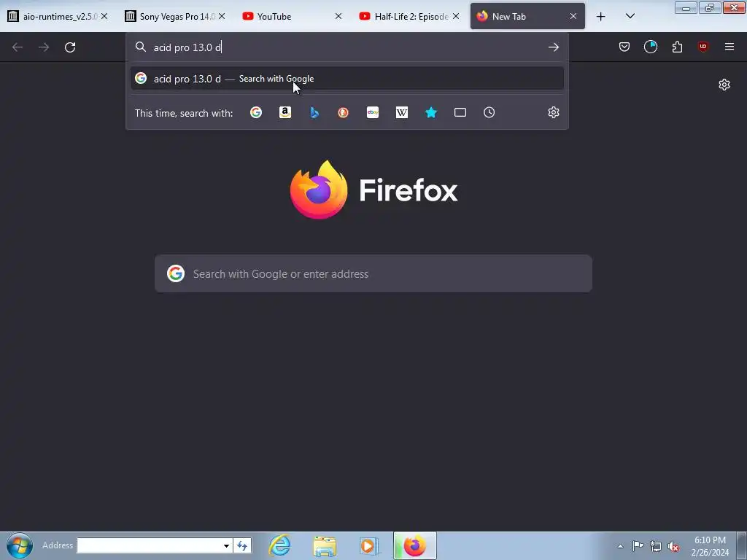Switch to the Sony Vegas Pro 14.0 tab
The width and height of the screenshot is (747, 560).
coord(175,16)
